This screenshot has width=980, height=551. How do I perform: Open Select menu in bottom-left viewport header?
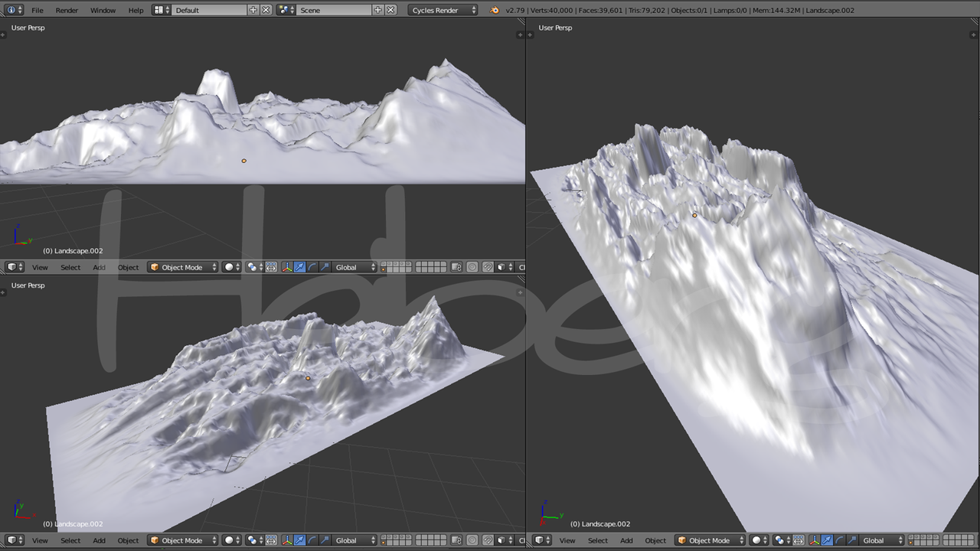point(70,540)
